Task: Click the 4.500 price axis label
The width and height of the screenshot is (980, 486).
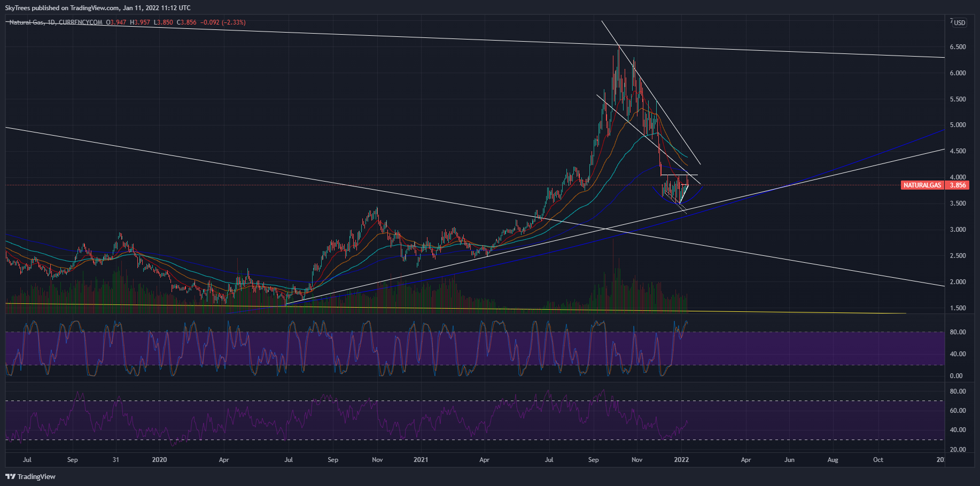Action: tap(958, 151)
